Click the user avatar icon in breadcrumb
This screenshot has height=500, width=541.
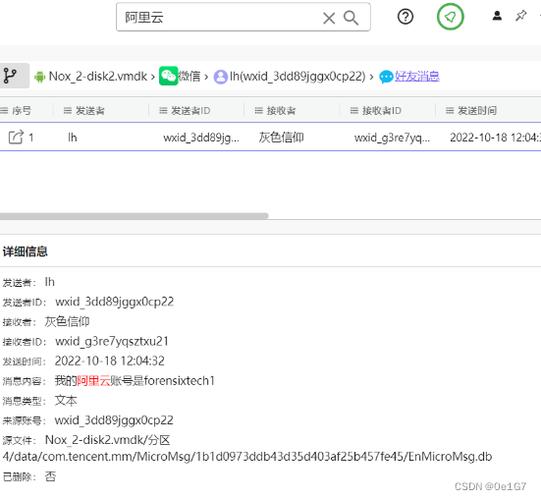click(x=220, y=77)
